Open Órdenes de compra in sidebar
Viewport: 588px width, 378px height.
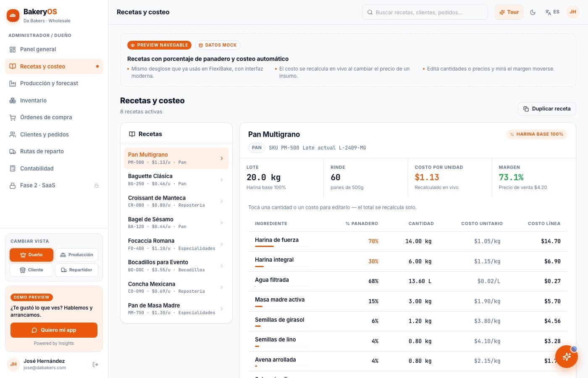[54, 117]
